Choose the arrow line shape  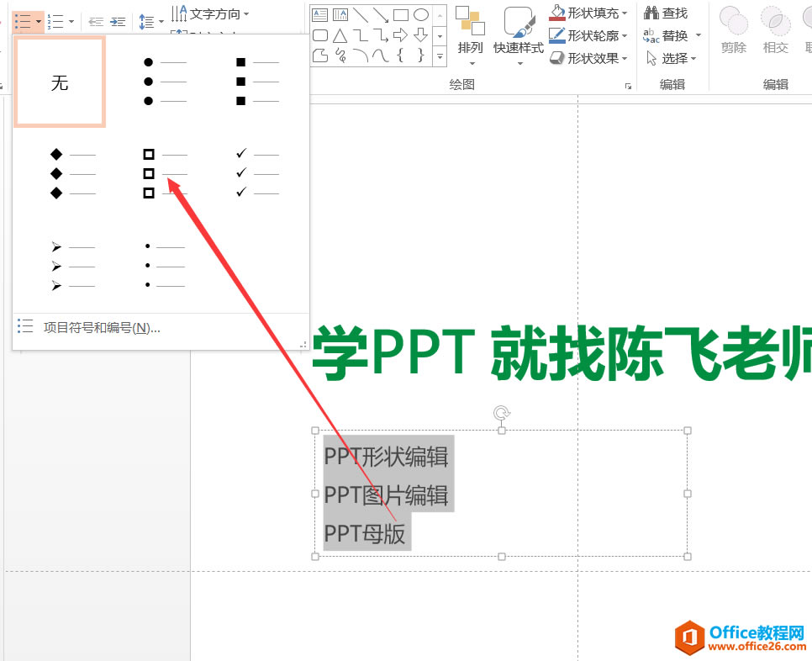(x=380, y=15)
